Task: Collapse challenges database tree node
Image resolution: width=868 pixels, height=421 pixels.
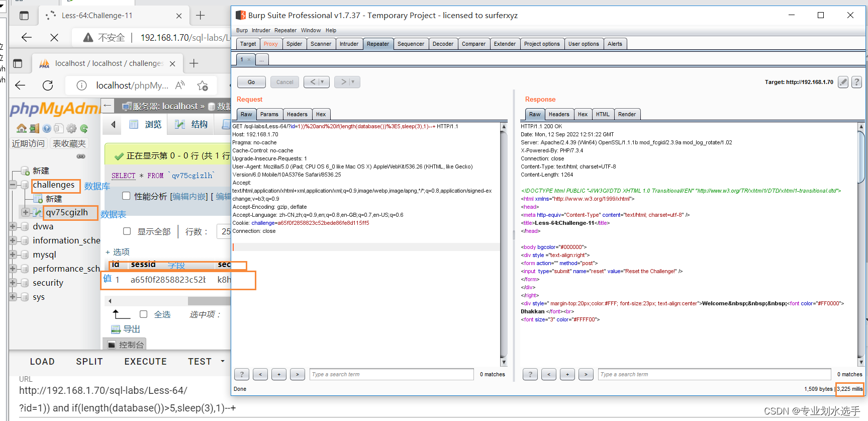Action: 13,185
